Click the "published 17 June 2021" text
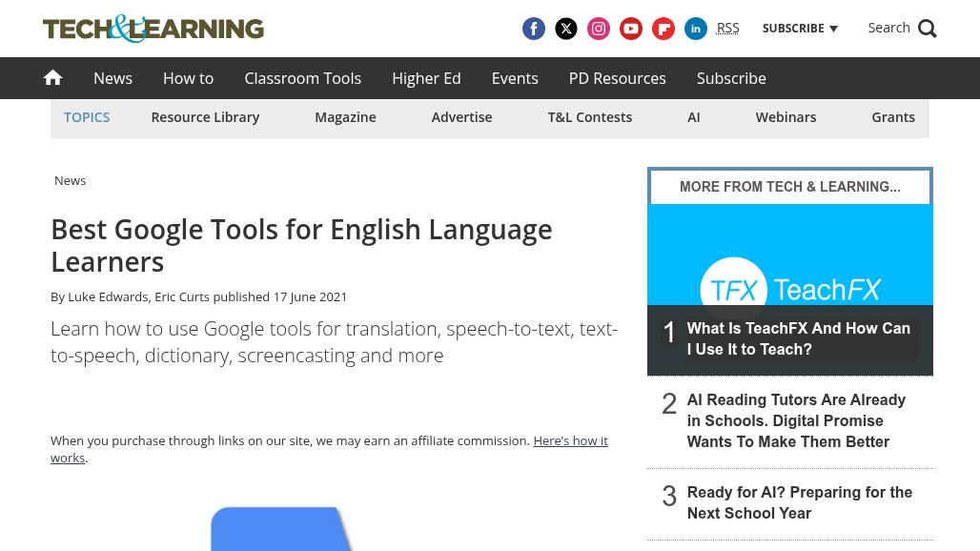 pyautogui.click(x=280, y=296)
